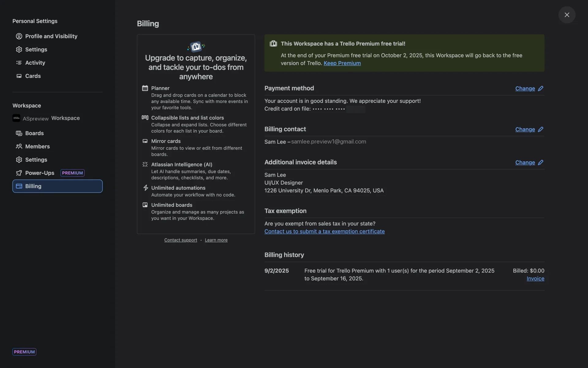Click the 1226 University Dr address line
Screen dimensions: 588x368
pos(324,190)
